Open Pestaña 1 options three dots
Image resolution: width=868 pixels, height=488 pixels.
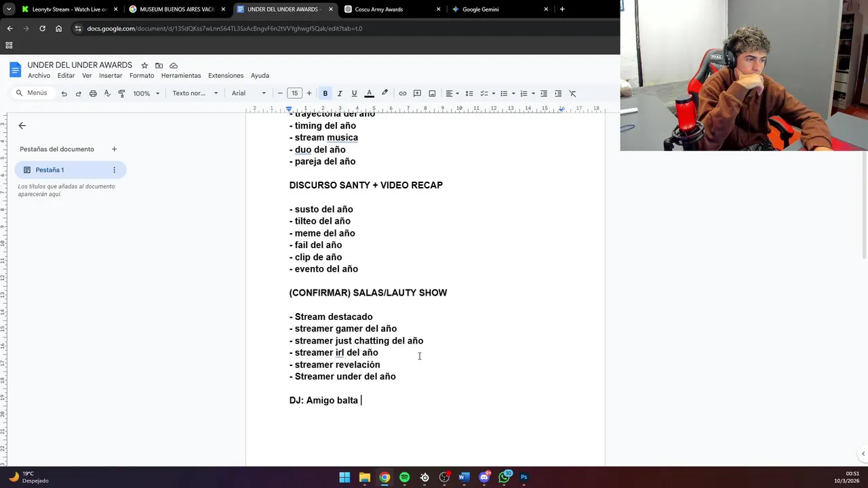click(114, 170)
